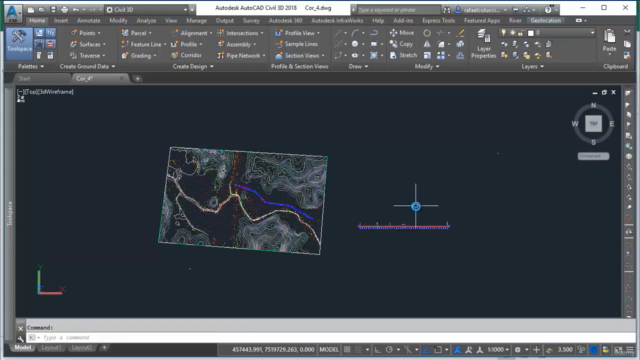Select the Hatch draw tool
This screenshot has height=360, width=640.
373,55
